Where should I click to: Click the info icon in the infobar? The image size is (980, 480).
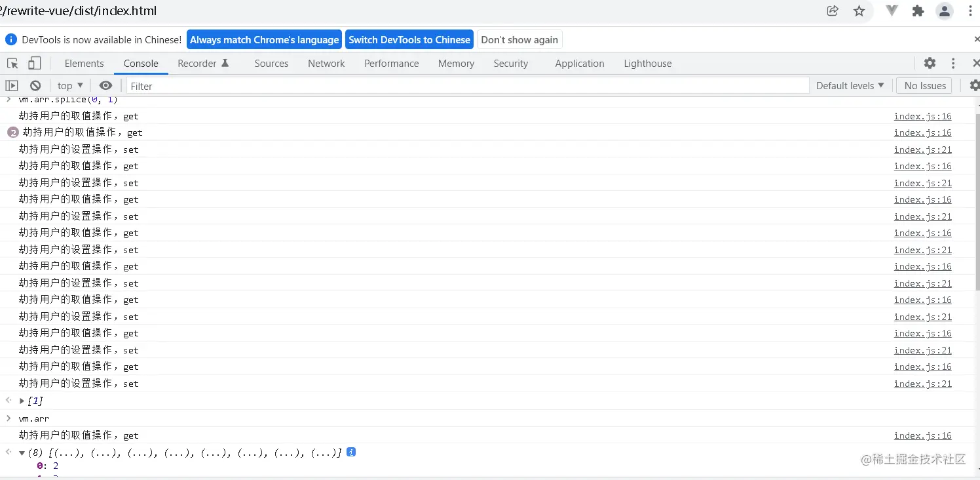click(x=10, y=39)
